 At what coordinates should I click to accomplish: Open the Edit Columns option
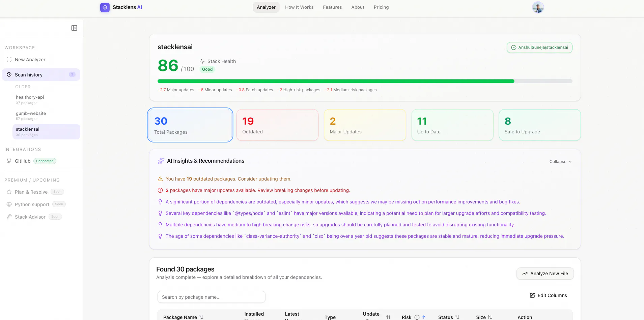(x=549, y=295)
